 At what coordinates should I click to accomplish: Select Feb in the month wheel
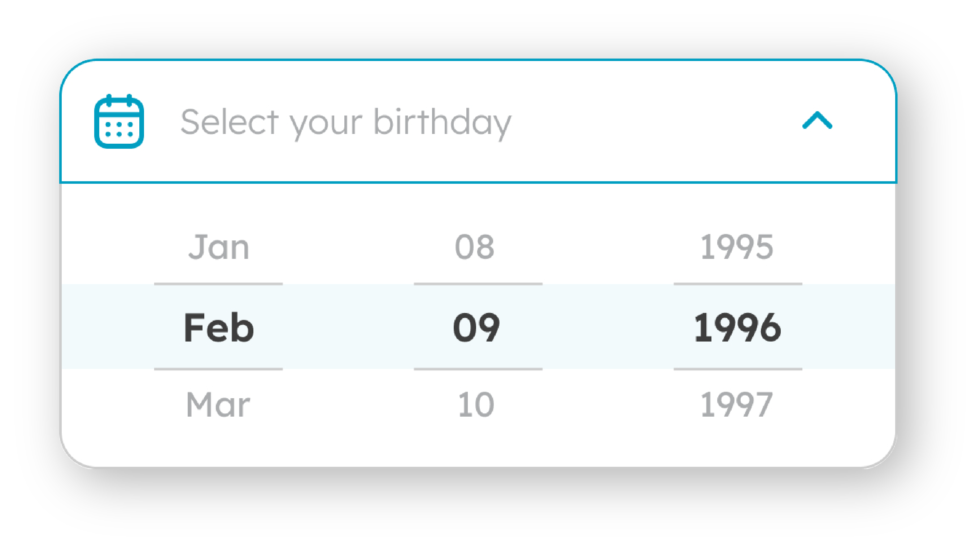(x=219, y=327)
